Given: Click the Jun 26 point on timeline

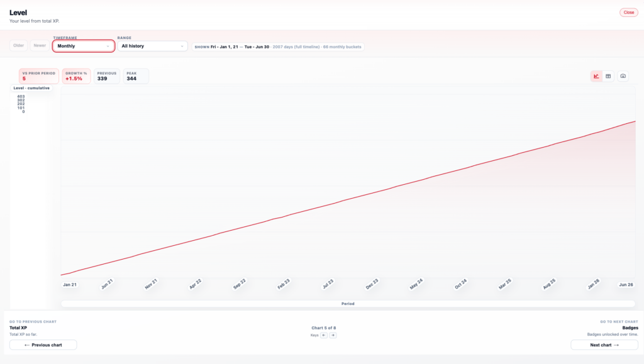Looking at the screenshot, I should 626,285.
